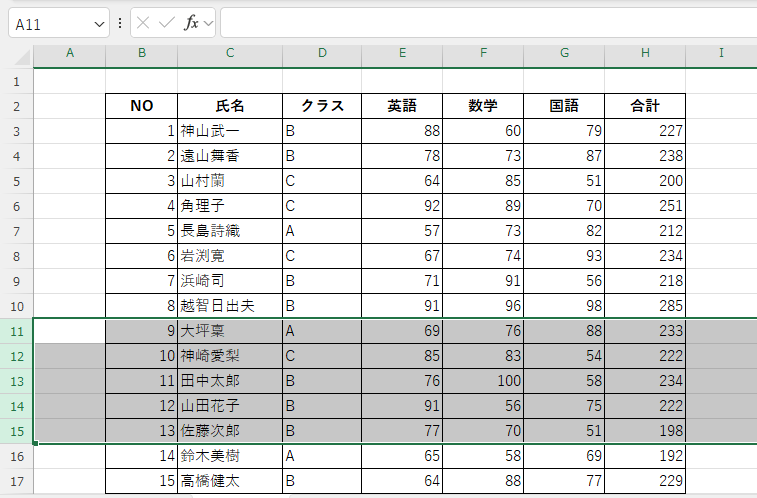Click the selection fill handle below row 15
The height and width of the screenshot is (498, 757).
pyautogui.click(x=35, y=443)
